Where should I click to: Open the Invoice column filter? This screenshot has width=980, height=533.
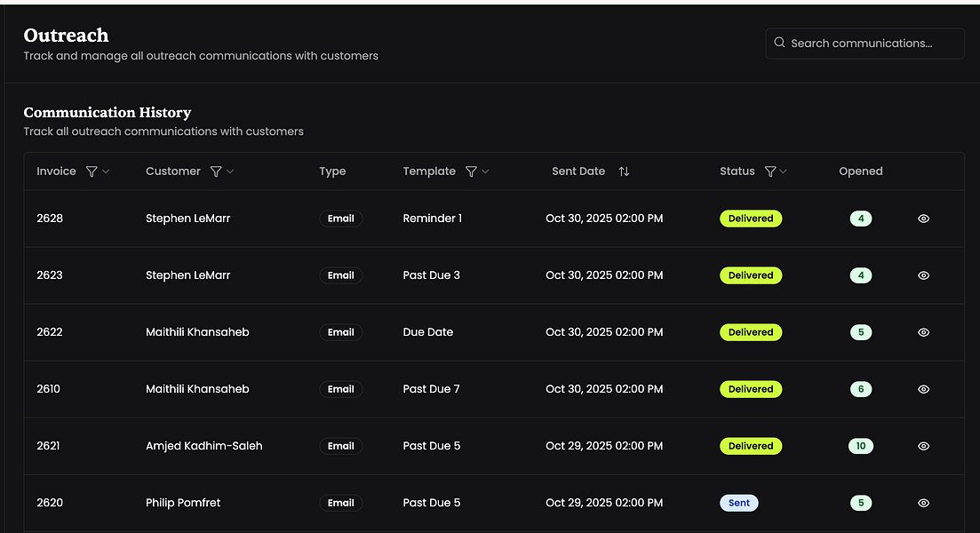[92, 171]
